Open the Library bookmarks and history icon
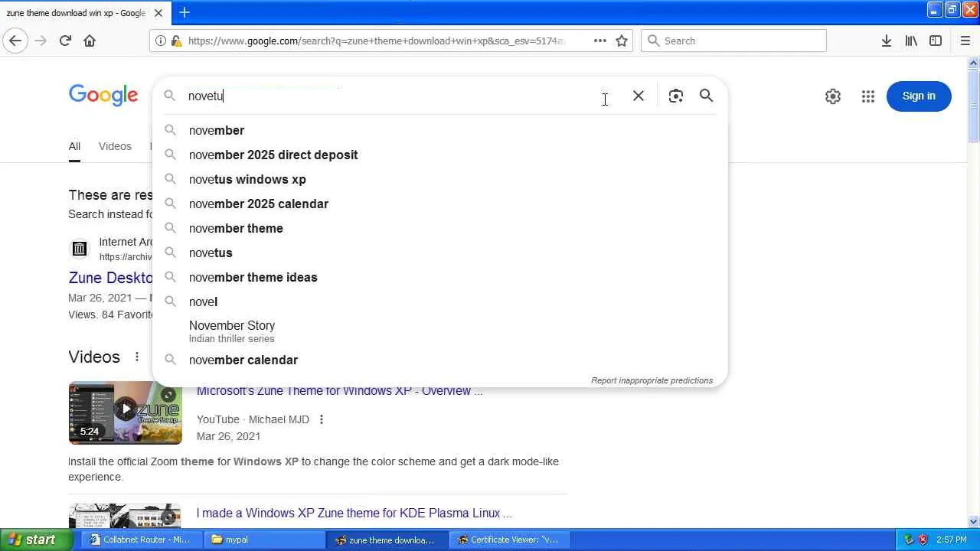 pos(911,41)
